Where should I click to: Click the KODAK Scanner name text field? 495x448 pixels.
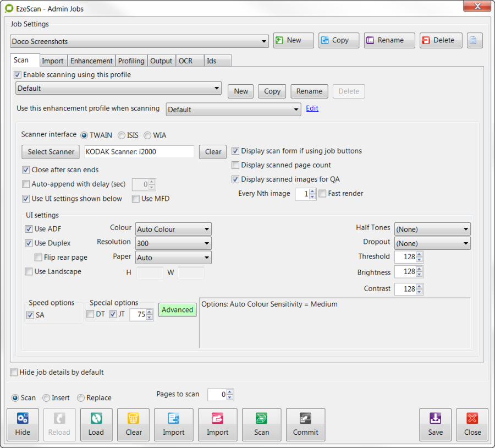point(138,152)
